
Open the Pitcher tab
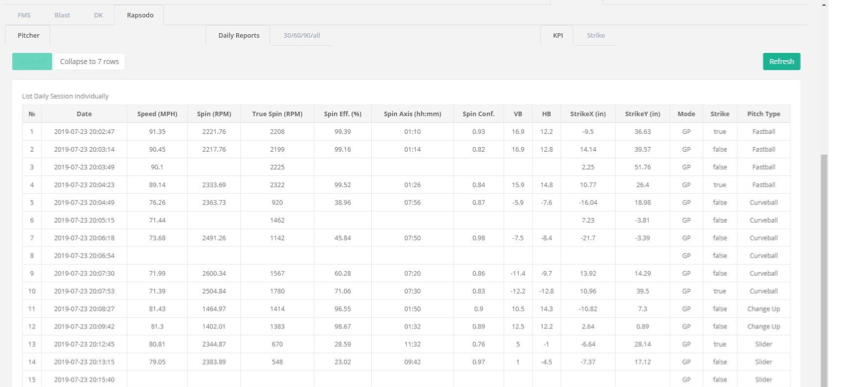28,36
